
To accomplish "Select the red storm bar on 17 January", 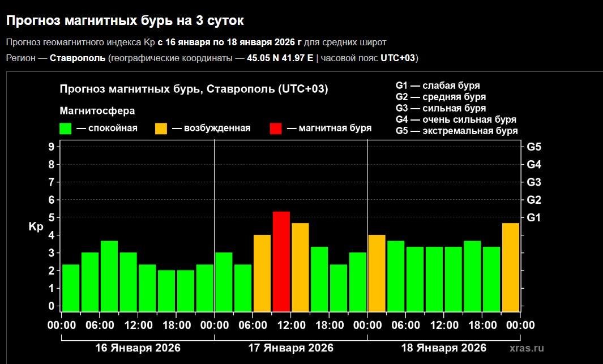I will click(281, 261).
